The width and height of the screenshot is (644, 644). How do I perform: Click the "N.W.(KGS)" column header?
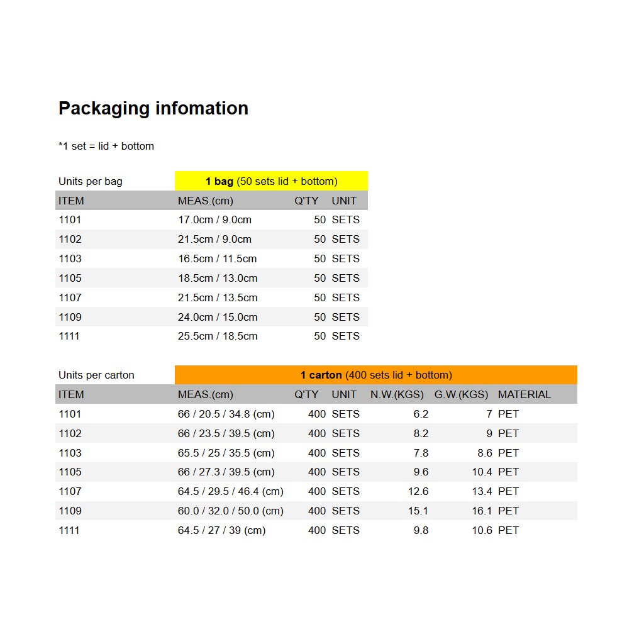tap(397, 394)
